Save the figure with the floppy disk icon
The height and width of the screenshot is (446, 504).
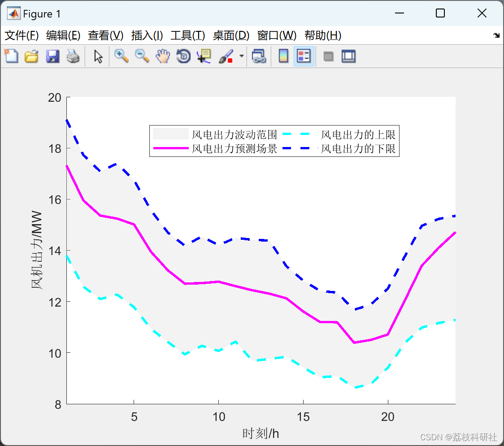pos(52,56)
